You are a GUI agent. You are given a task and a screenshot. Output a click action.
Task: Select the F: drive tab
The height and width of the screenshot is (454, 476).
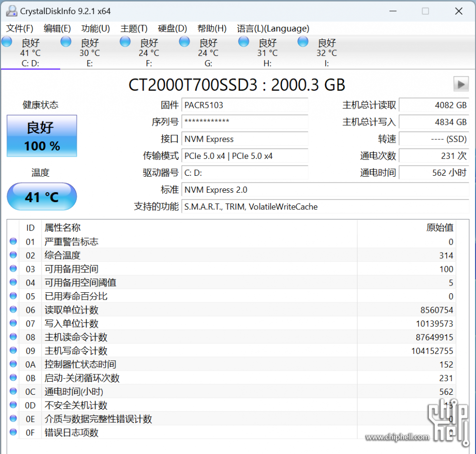click(x=149, y=52)
